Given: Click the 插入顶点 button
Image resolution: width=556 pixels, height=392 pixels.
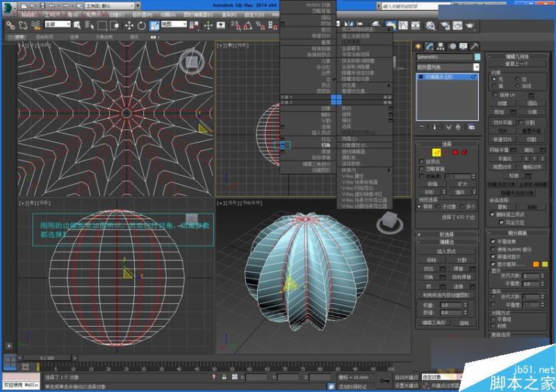Looking at the screenshot, I should pos(447,251).
